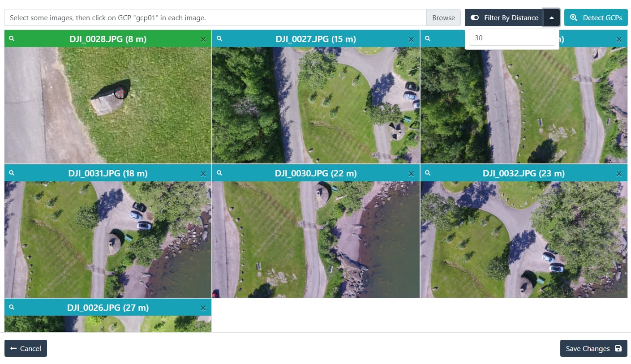Click the magnifying glass icon on Detect GCPs

[574, 17]
